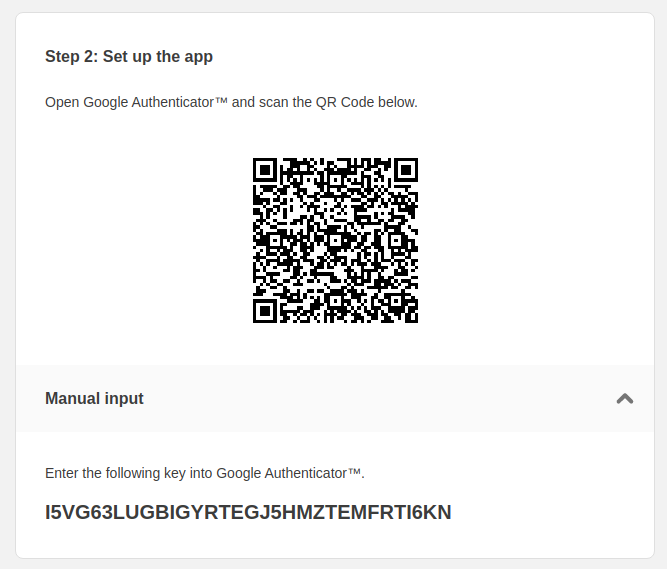
Task: Click the QR code image
Action: tap(335, 240)
